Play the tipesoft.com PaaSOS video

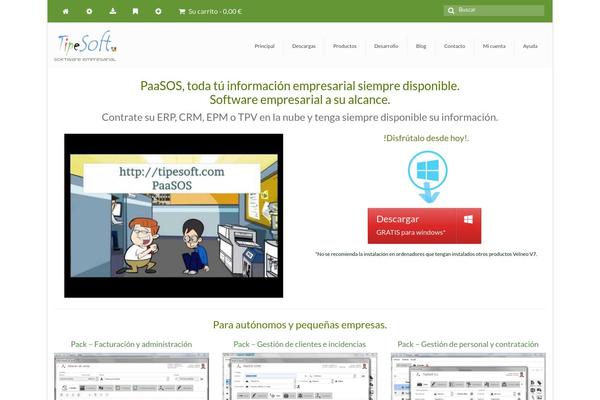pyautogui.click(x=174, y=216)
